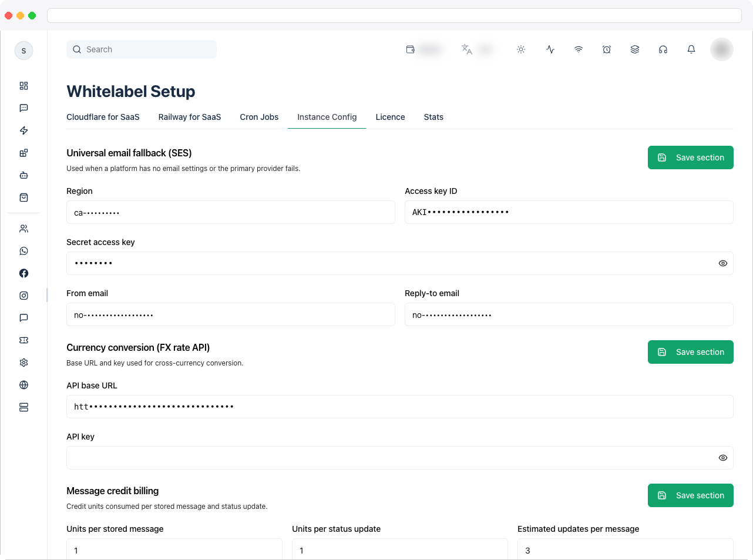The height and width of the screenshot is (560, 753).
Task: Save the Currency conversion section
Action: click(691, 352)
